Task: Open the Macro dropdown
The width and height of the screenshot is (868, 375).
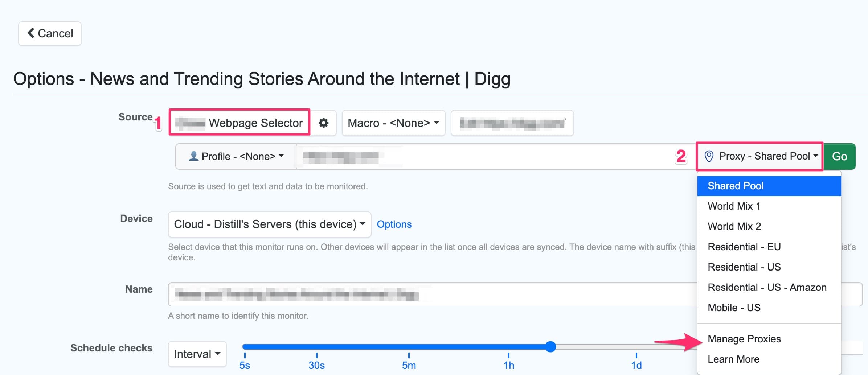Action: pyautogui.click(x=393, y=123)
